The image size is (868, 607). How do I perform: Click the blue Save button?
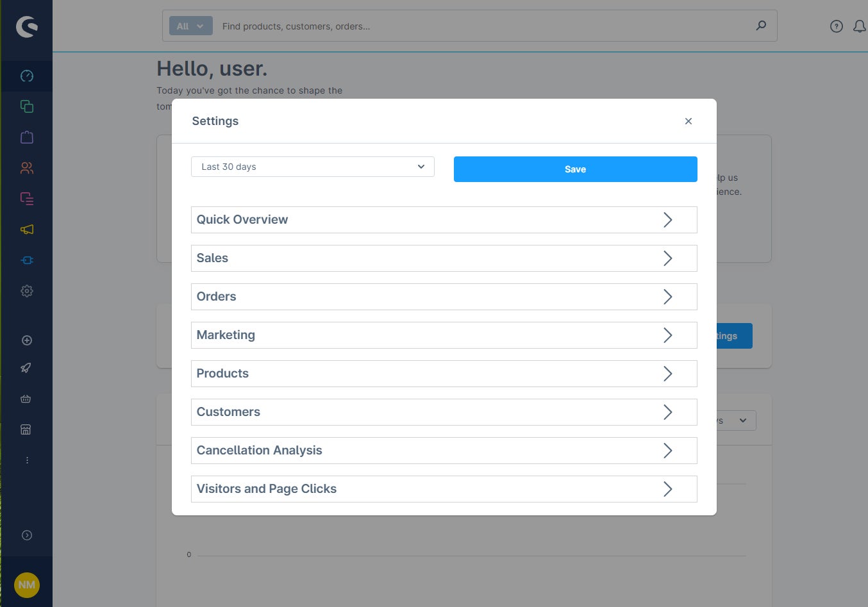575,169
